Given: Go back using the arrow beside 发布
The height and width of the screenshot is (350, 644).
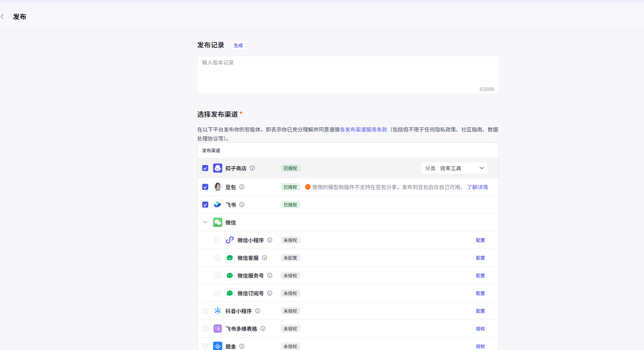Looking at the screenshot, I should (x=3, y=17).
